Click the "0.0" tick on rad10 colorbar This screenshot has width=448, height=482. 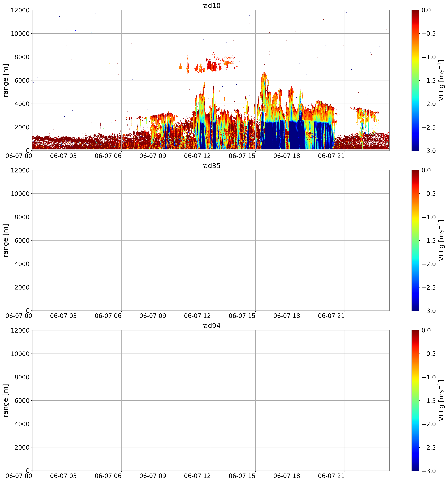426,10
